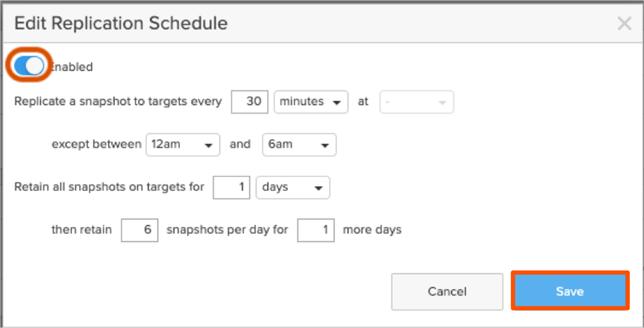Cancel the replication schedule changes

point(447,291)
